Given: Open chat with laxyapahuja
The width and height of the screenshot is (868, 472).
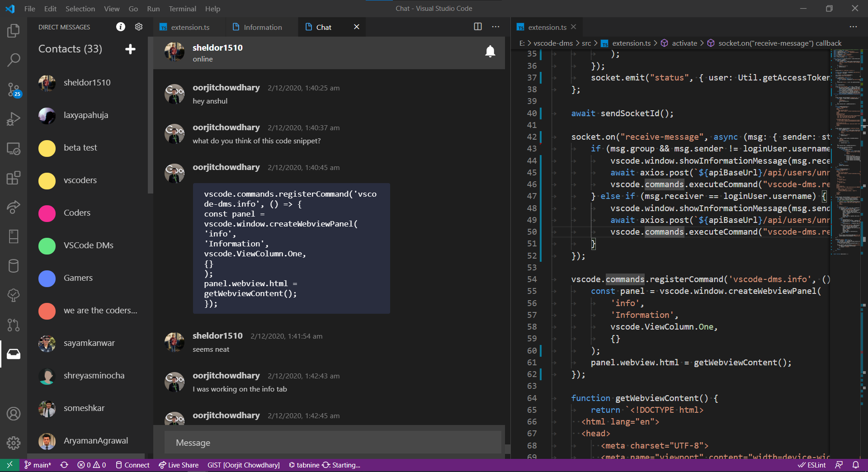Looking at the screenshot, I should click(x=86, y=115).
